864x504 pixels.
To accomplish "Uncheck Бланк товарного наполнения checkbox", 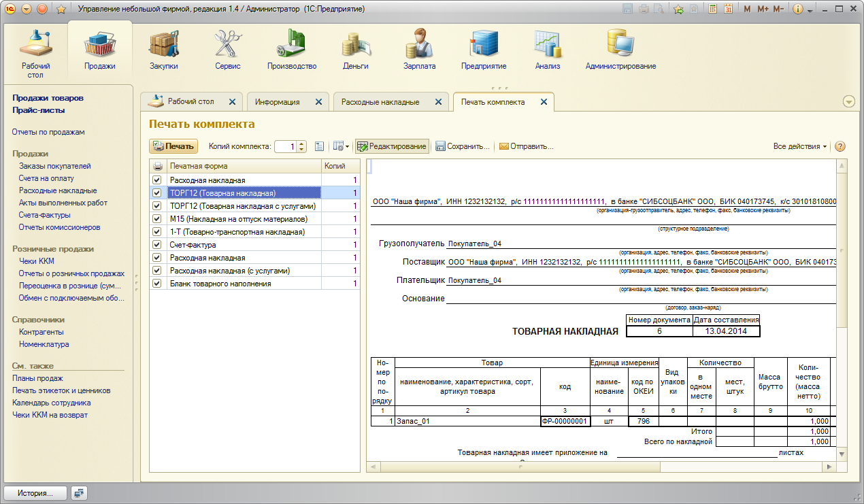I will pyautogui.click(x=157, y=284).
